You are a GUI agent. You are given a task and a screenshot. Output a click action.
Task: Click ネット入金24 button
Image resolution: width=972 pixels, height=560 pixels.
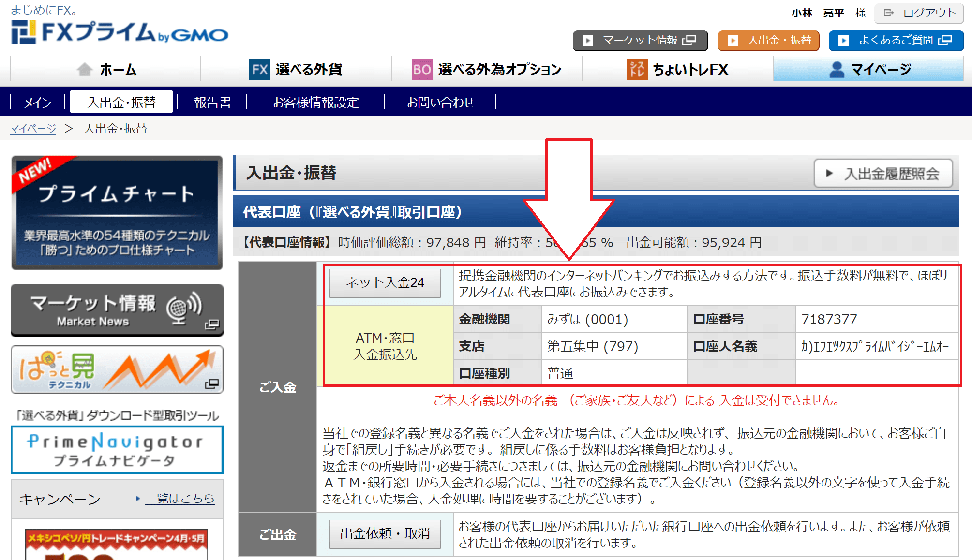(x=385, y=283)
